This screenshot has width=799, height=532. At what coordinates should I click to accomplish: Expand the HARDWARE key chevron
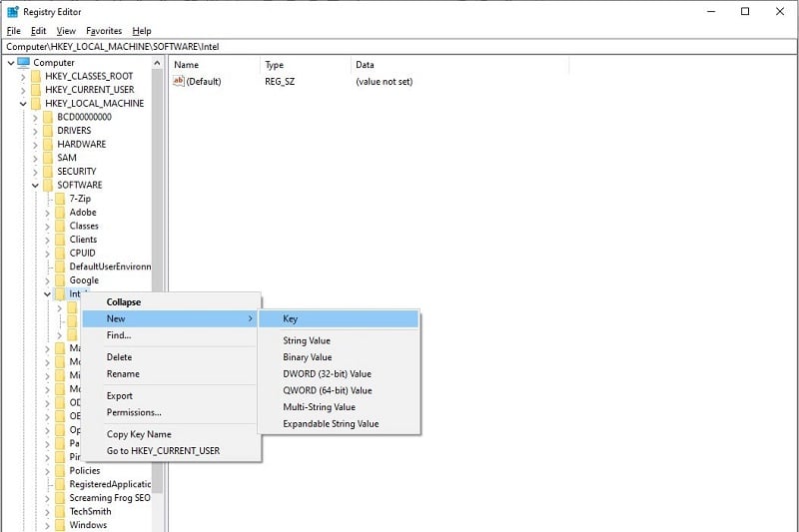(35, 145)
